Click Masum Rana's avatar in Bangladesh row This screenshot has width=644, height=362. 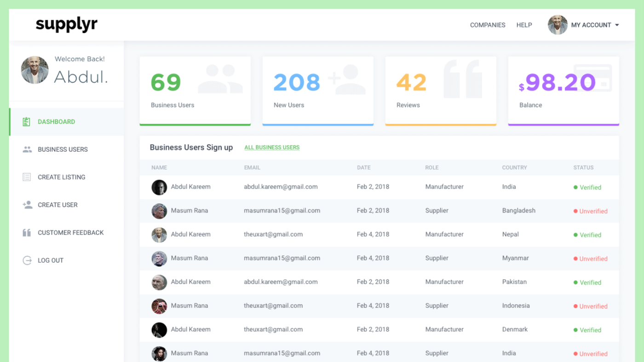coord(159,211)
